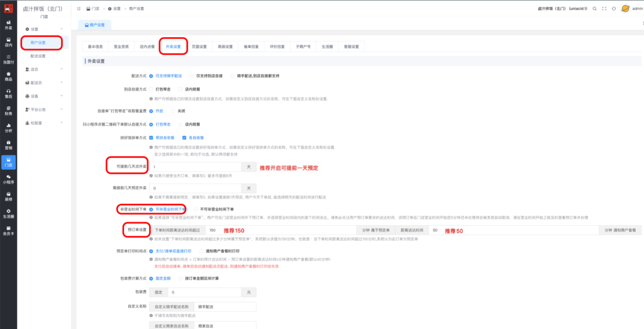
Task: Switch to 页面设置 tab
Action: point(199,47)
